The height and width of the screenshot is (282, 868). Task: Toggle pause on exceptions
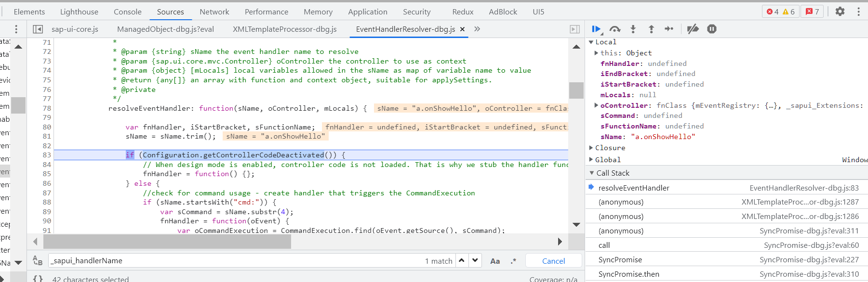coord(712,29)
